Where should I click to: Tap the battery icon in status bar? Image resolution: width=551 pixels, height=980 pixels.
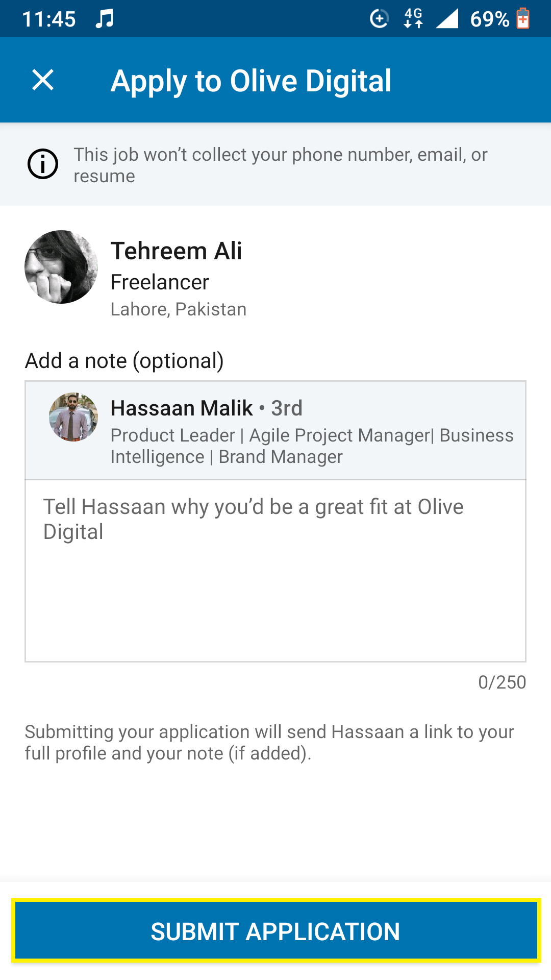pos(523,19)
